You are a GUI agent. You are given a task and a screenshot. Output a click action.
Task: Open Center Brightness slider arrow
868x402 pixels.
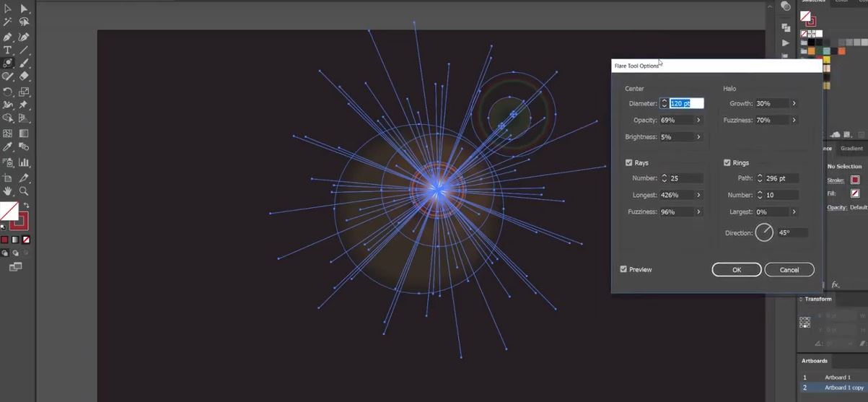tap(698, 137)
